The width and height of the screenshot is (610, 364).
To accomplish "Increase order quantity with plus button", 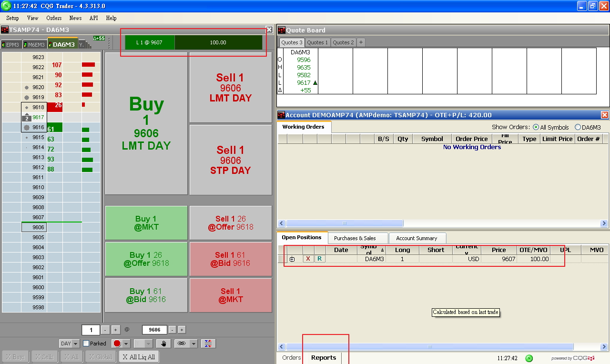I will coord(116,330).
